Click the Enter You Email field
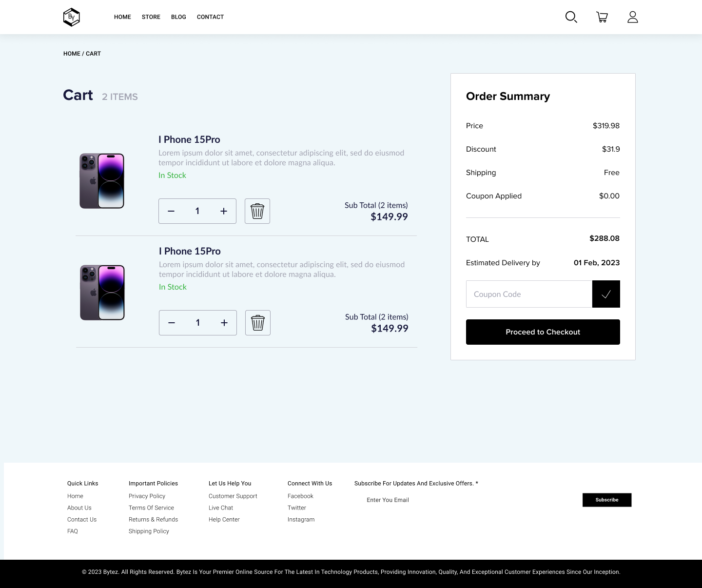 click(468, 500)
